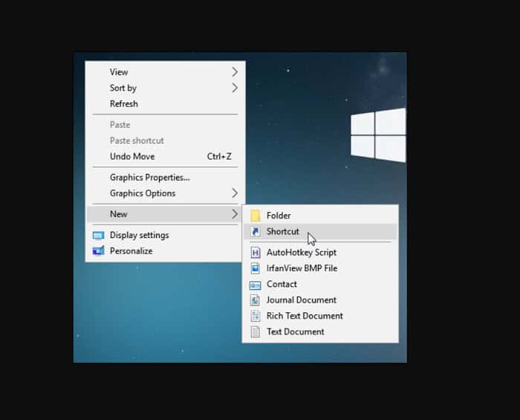Click the Rich Text Document icon
Screen dimensions: 520x420
coord(256,316)
